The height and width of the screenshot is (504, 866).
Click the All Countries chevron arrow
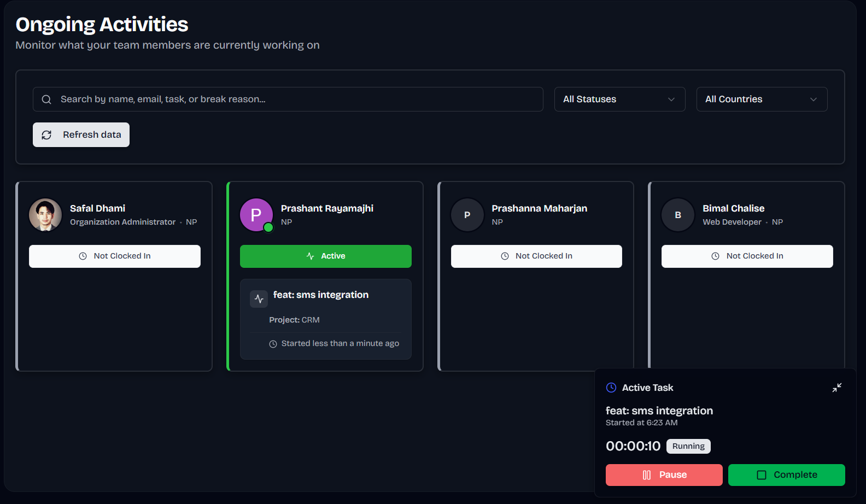[814, 99]
